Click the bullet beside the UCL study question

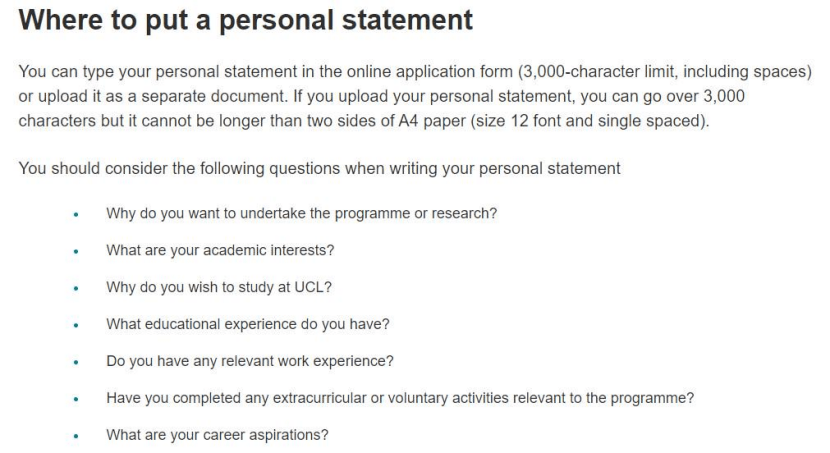pos(76,289)
